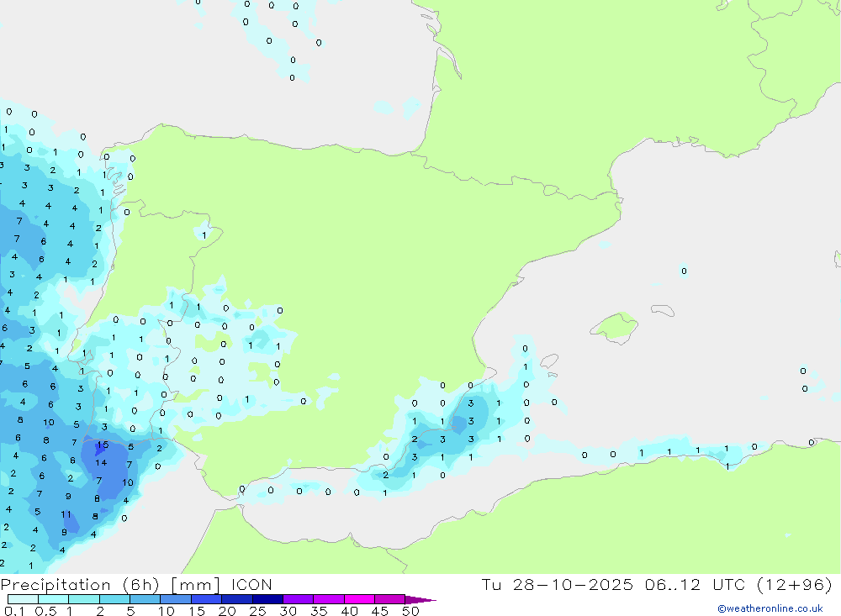This screenshot has height=616, width=841.
Task: Click the large Mallorca island on the map
Action: pyautogui.click(x=616, y=326)
